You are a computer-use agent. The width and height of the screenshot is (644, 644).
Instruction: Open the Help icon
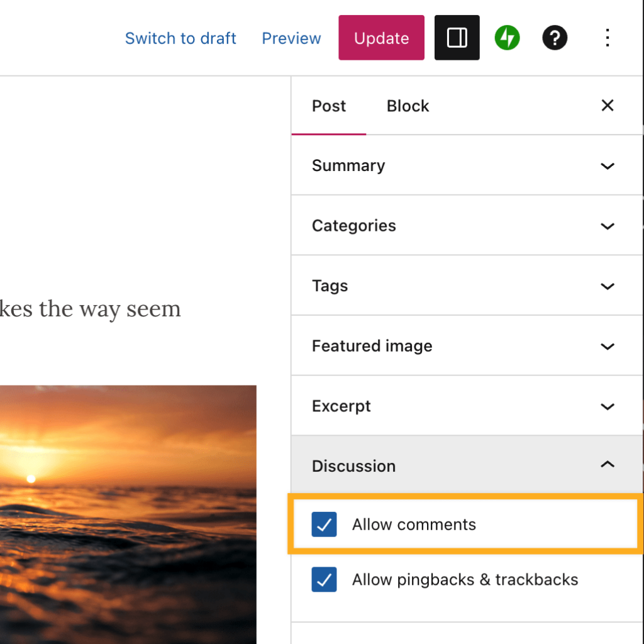(x=555, y=38)
